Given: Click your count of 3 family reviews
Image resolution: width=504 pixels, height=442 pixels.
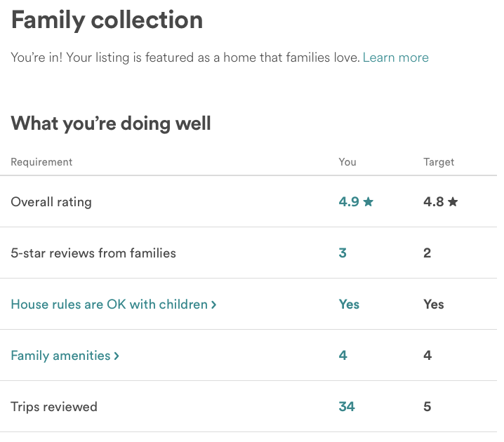Looking at the screenshot, I should [343, 253].
